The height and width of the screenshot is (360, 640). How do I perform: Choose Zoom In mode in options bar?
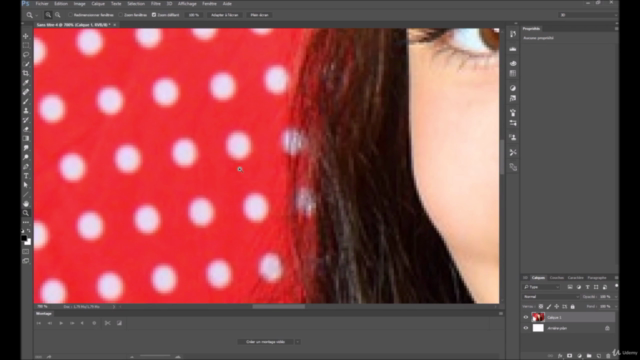coord(48,15)
